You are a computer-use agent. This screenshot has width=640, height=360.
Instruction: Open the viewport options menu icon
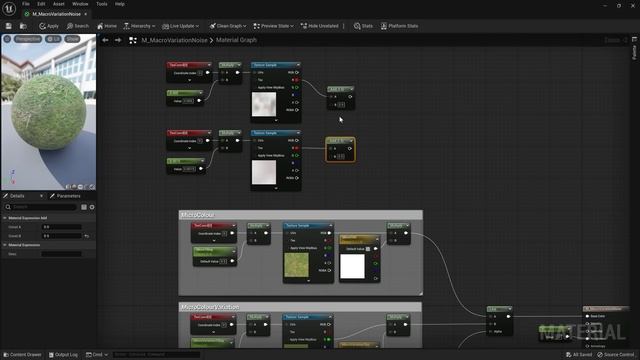(x=7, y=39)
